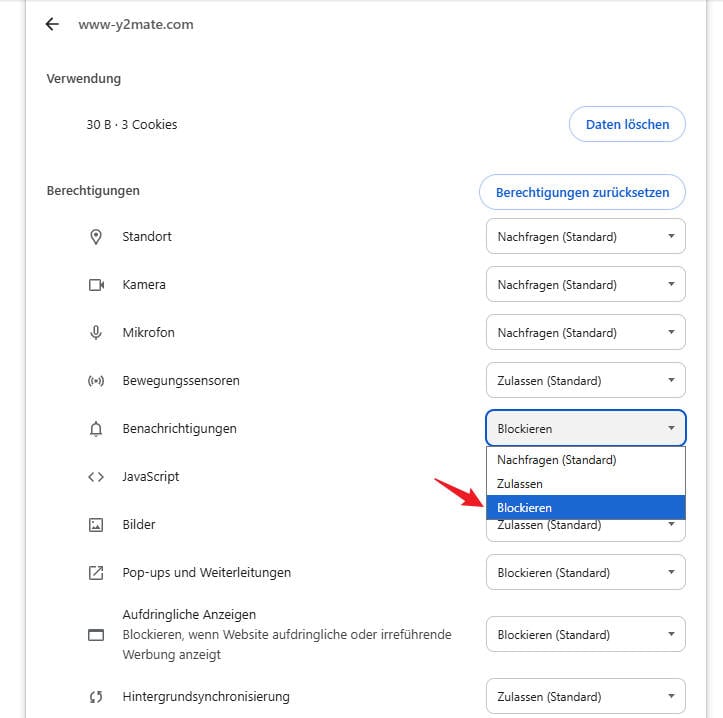Click the Hintergrundsynchronisierung sync icon

point(96,697)
